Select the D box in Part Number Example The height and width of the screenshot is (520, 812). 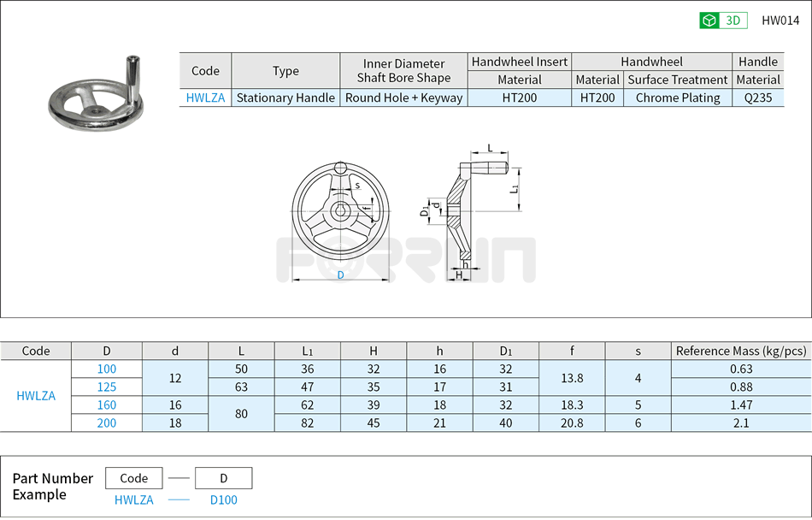tap(223, 478)
